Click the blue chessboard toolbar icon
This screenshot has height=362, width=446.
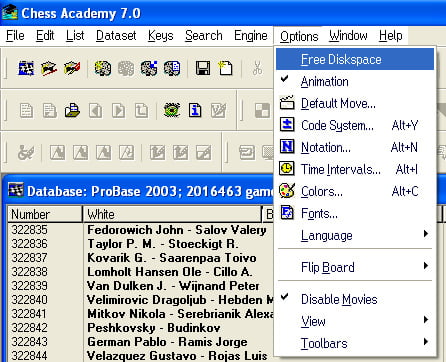[26, 68]
